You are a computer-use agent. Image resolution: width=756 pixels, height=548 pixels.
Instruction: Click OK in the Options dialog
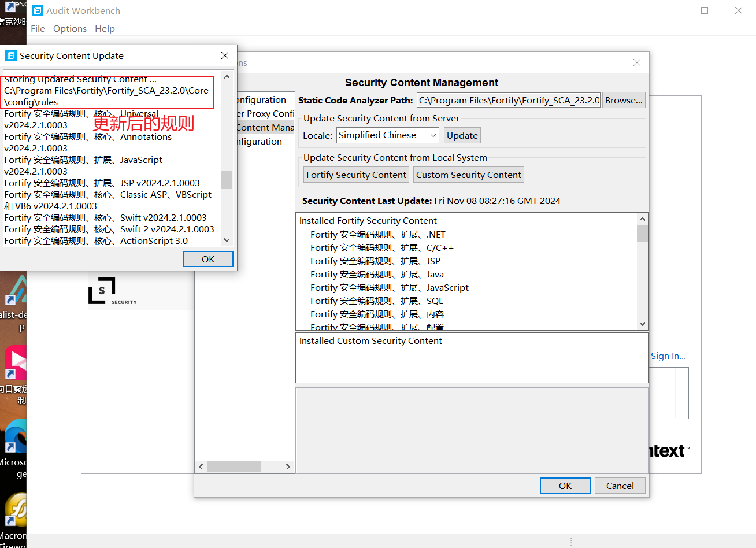(x=565, y=486)
